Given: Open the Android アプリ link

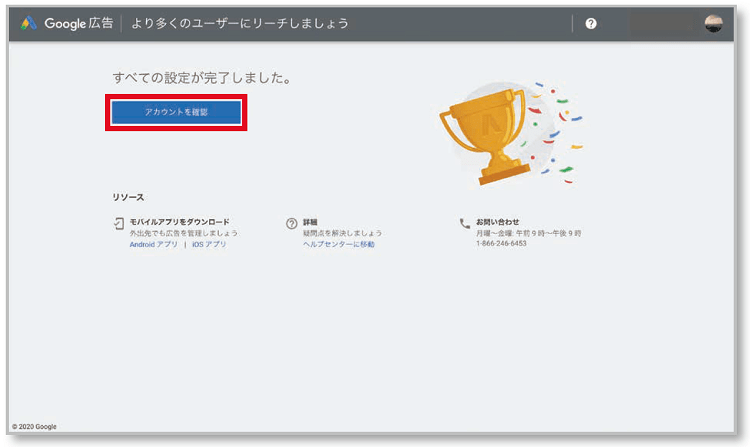Looking at the screenshot, I should tap(154, 244).
